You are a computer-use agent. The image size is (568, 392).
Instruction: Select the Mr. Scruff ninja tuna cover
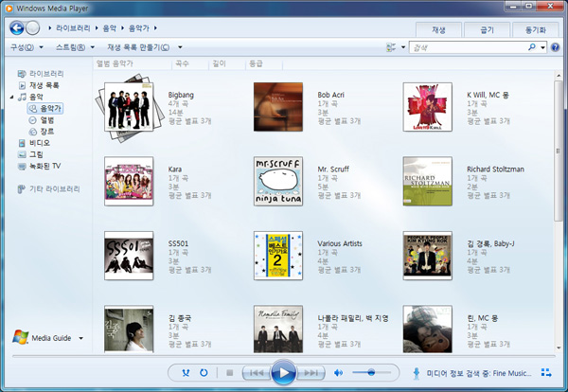coord(277,181)
